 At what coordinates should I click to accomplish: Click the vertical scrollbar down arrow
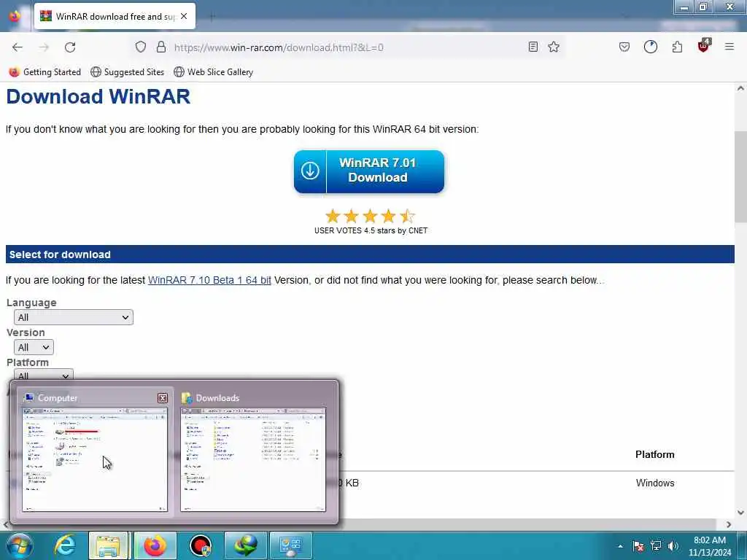tap(740, 513)
